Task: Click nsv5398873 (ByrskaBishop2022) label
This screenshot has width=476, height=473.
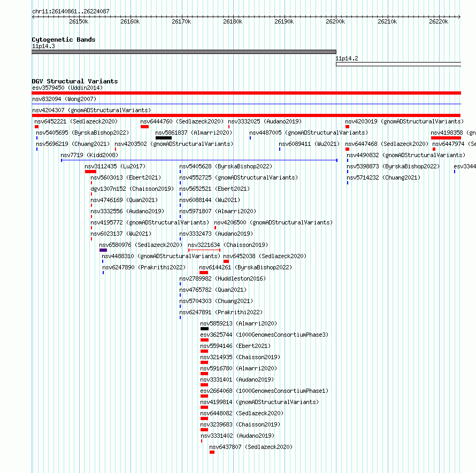Action: [393, 166]
